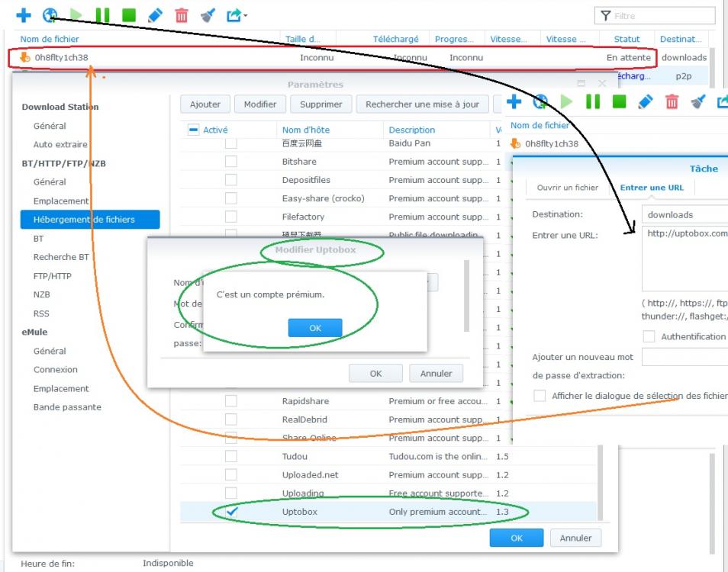Image resolution: width=728 pixels, height=572 pixels.
Task: Enable the RealDebrid host checkbox
Action: [x=230, y=419]
